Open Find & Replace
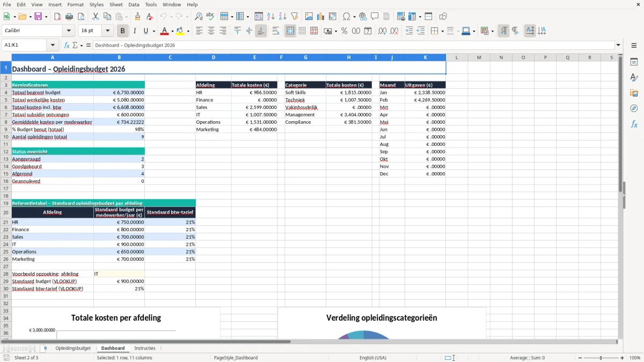 click(x=199, y=17)
